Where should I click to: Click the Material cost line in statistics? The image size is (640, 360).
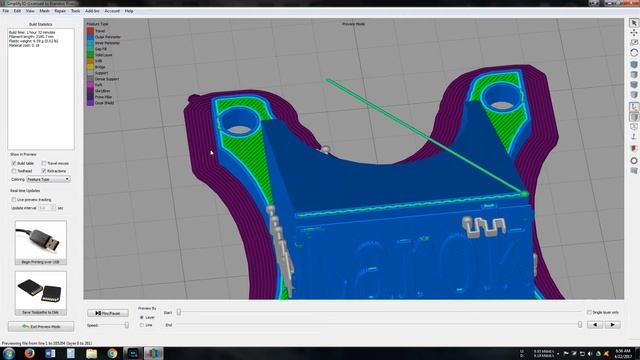click(24, 45)
